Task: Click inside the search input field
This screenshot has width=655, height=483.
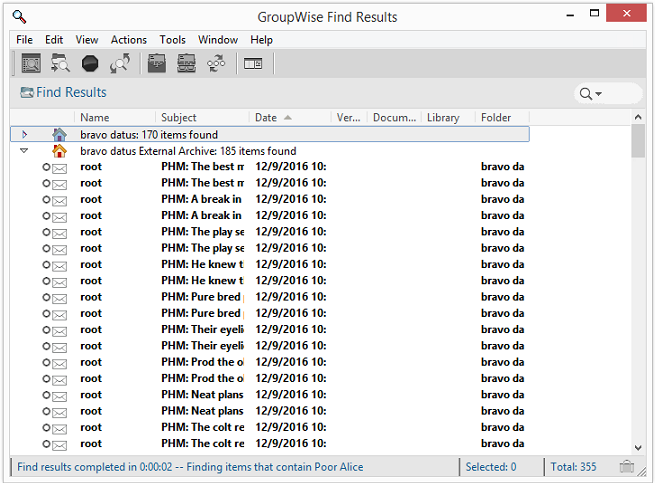Action: pyautogui.click(x=620, y=94)
